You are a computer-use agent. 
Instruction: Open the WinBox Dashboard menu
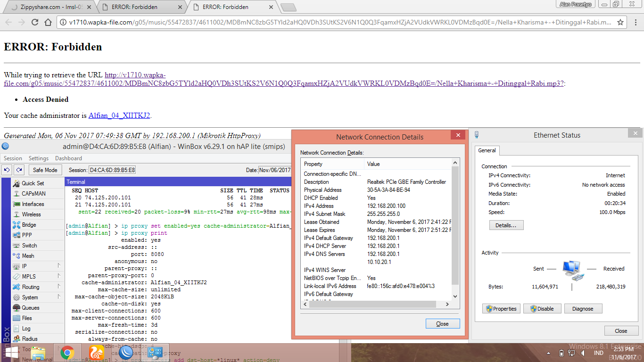coord(68,158)
